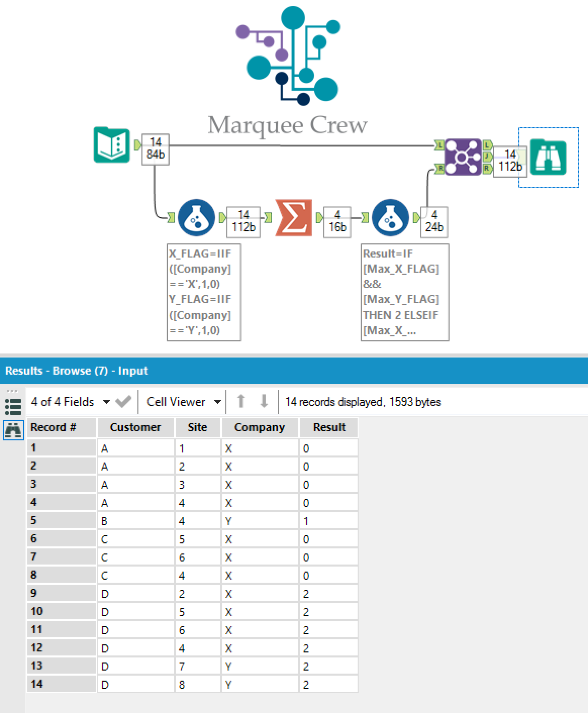588x713 pixels.
Task: Select the first Formula tool with X_FLAG
Action: [x=197, y=218]
